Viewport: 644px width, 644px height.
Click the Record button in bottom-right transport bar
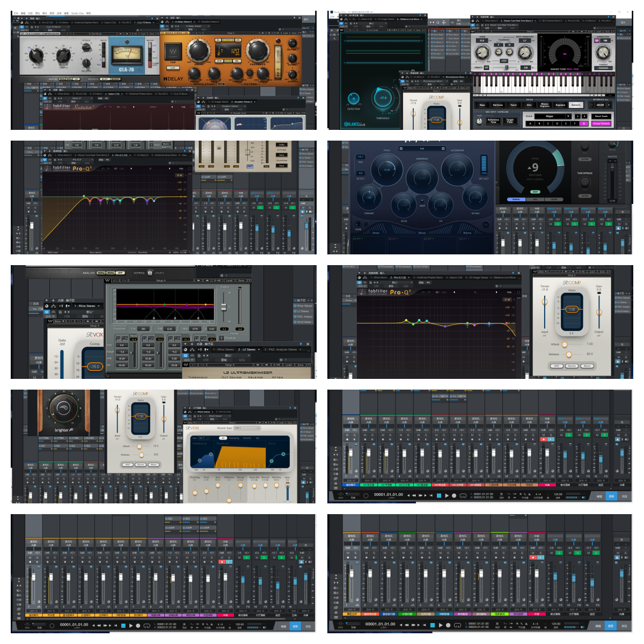(448, 625)
